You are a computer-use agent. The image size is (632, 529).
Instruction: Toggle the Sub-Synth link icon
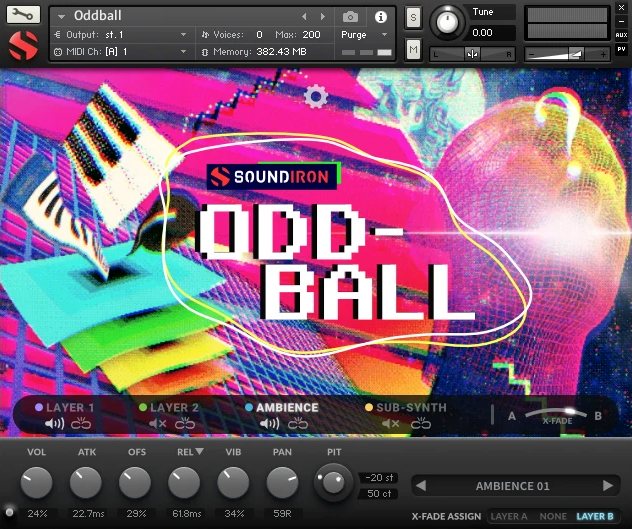[x=421, y=424]
